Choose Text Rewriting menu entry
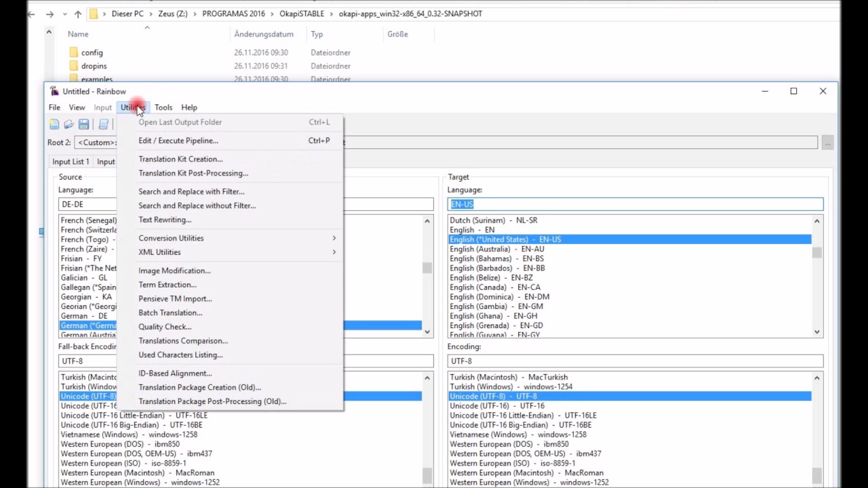This screenshot has height=488, width=868. [x=231, y=220]
